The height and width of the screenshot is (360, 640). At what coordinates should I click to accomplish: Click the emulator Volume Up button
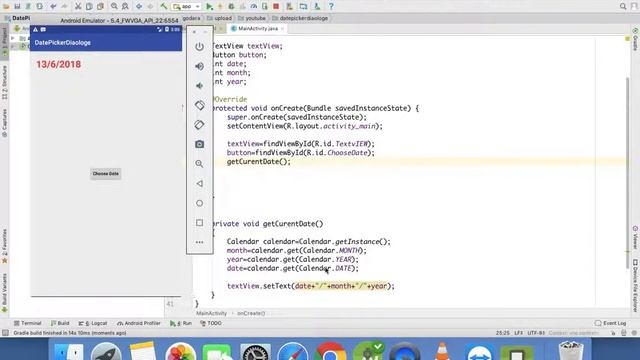(x=199, y=66)
